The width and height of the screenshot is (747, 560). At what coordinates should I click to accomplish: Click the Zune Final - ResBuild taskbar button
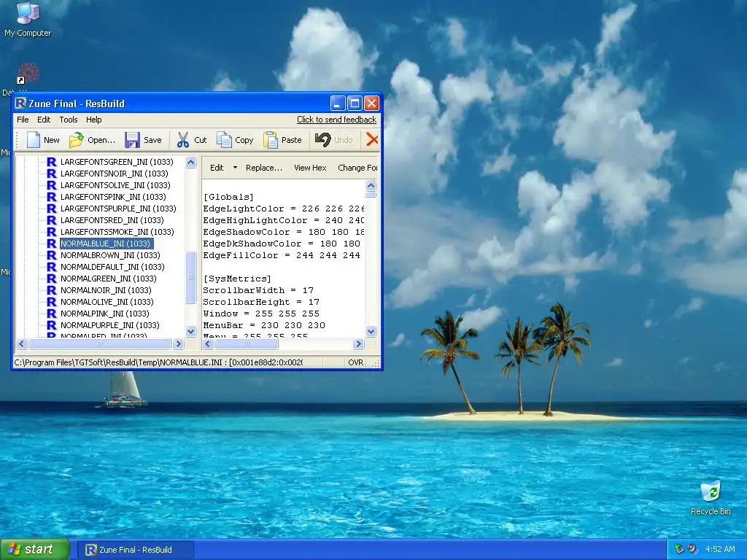click(135, 550)
